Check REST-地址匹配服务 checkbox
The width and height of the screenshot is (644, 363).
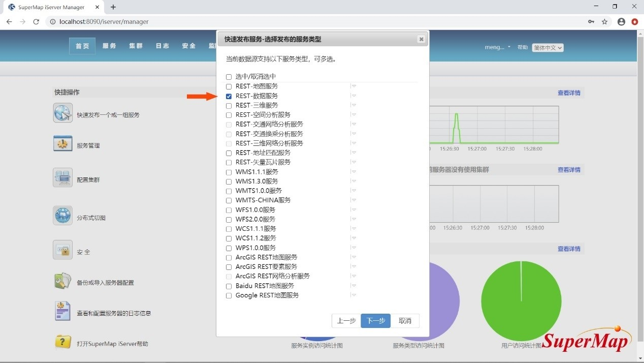(229, 153)
